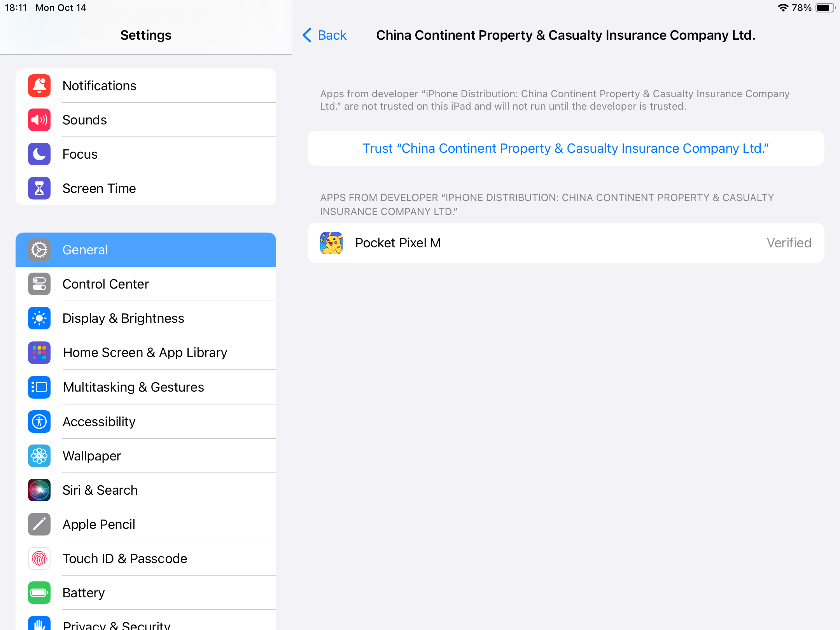Tap the Sounds speaker icon
The width and height of the screenshot is (840, 630).
click(39, 120)
